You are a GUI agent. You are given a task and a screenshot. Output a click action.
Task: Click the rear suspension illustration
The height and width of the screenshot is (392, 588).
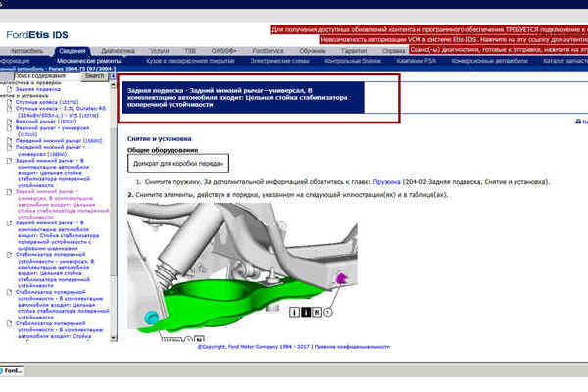(x=242, y=272)
